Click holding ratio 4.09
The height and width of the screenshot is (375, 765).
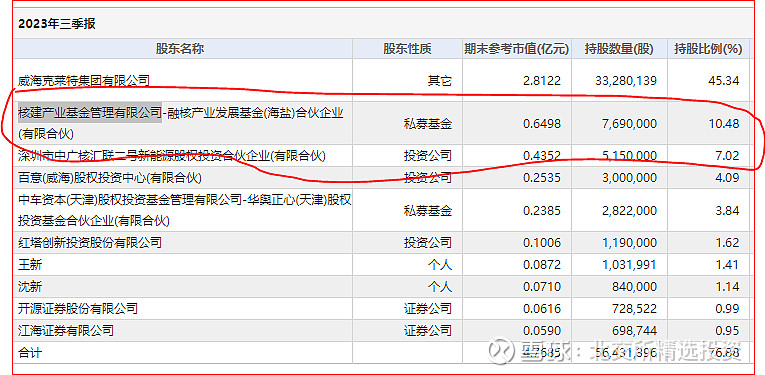coord(728,178)
